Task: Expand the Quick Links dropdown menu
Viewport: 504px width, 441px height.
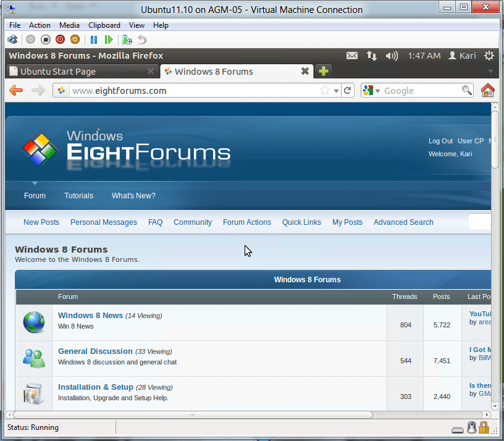Action: point(301,222)
